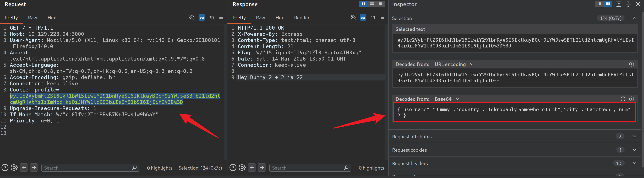Go to next match in Response search

click(262, 168)
